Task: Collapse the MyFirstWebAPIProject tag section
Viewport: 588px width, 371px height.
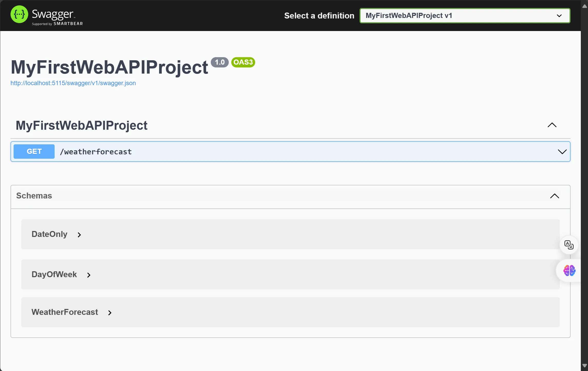Action: [552, 125]
